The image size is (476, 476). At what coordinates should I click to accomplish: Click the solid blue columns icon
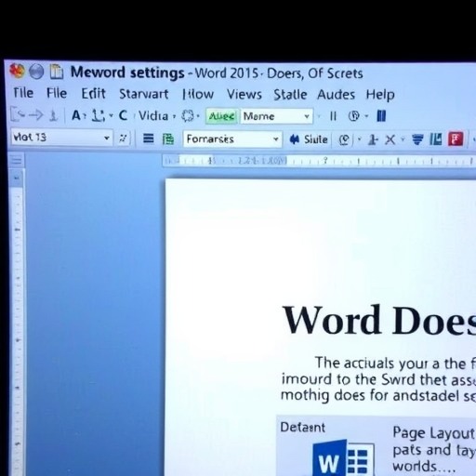point(381,116)
